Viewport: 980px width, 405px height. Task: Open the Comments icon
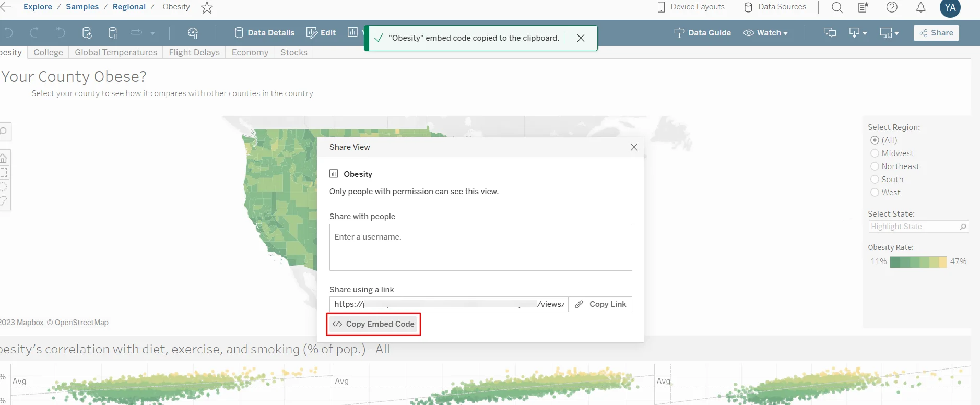830,33
